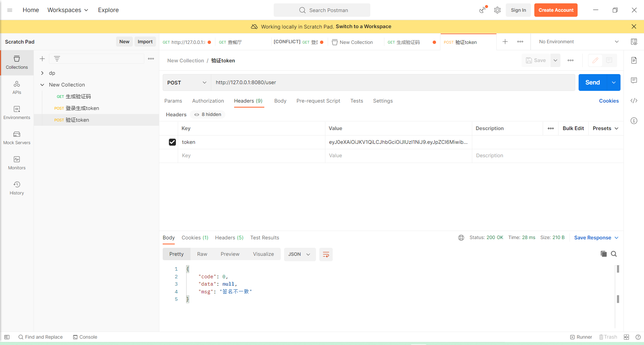The image size is (644, 345).
Task: Click the APIs sidebar icon
Action: click(16, 87)
